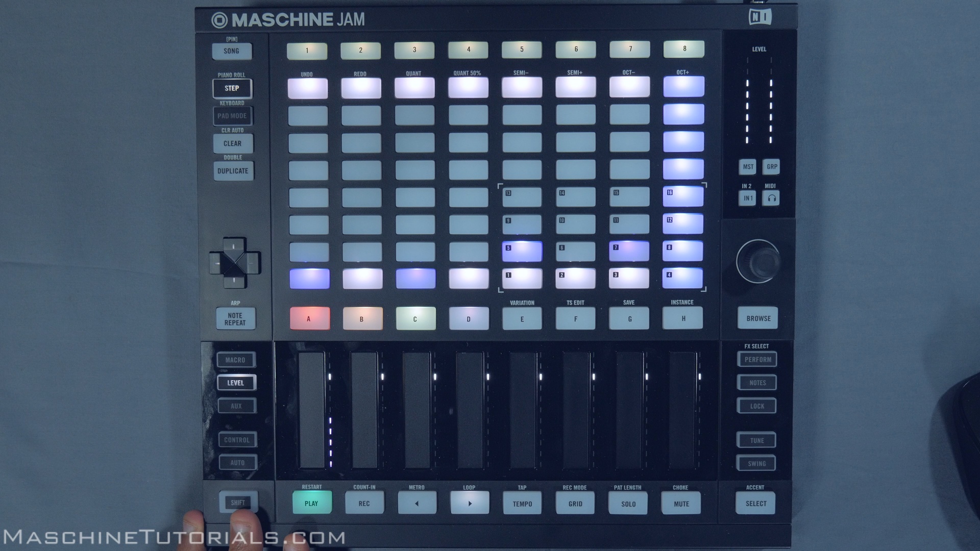
Task: Toggle the headphones cue button
Action: 771,198
